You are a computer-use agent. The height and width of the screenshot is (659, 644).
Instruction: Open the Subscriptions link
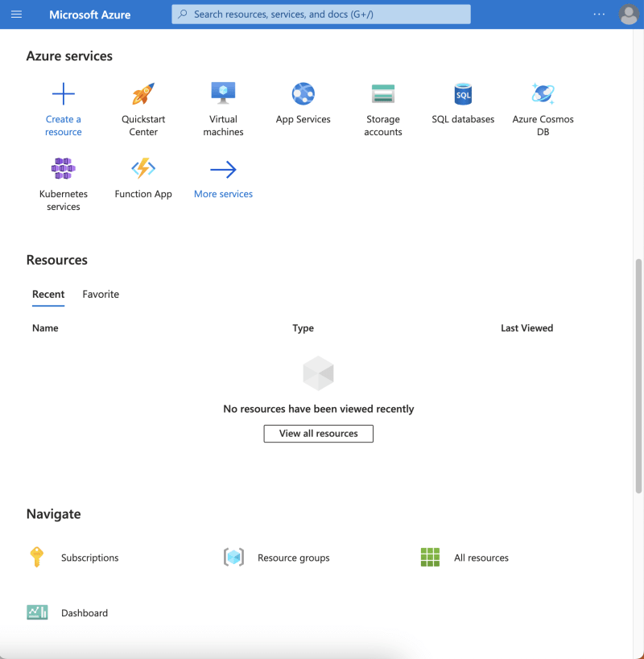click(90, 558)
